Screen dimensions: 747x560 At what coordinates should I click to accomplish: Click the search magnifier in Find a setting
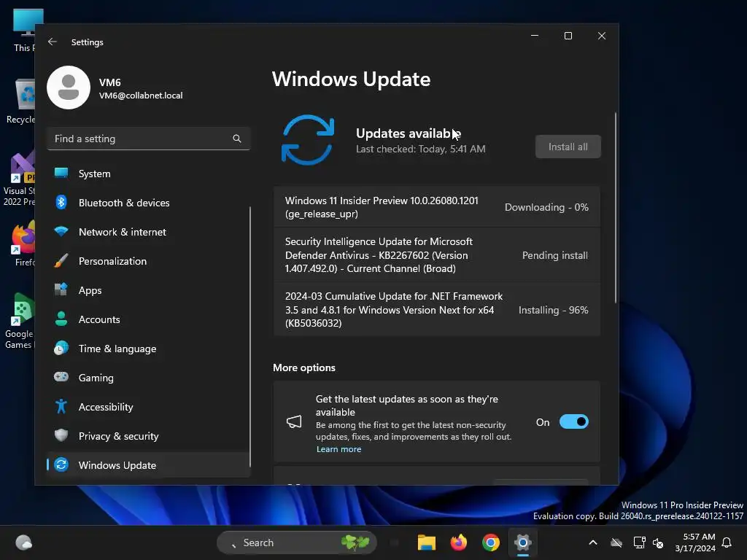pos(237,139)
